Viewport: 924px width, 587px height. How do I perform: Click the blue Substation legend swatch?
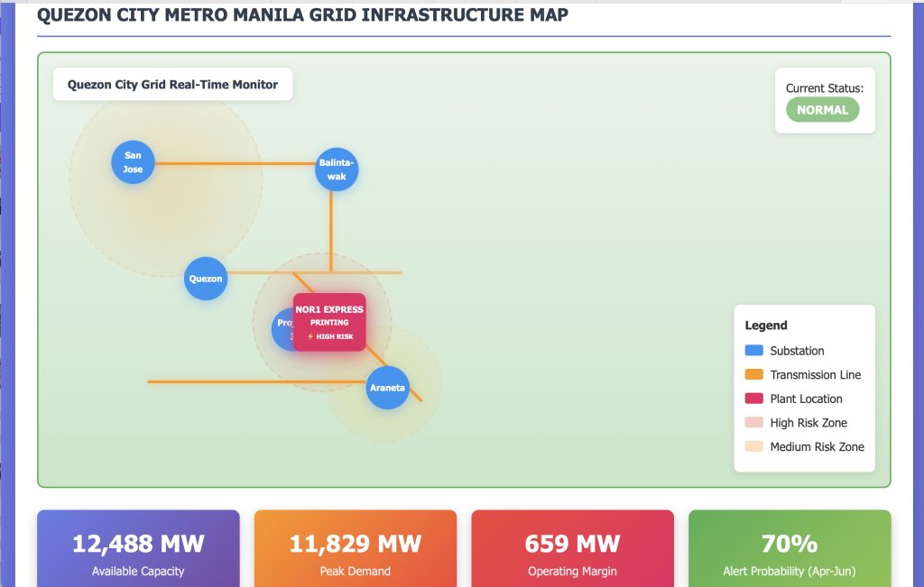[x=753, y=351]
